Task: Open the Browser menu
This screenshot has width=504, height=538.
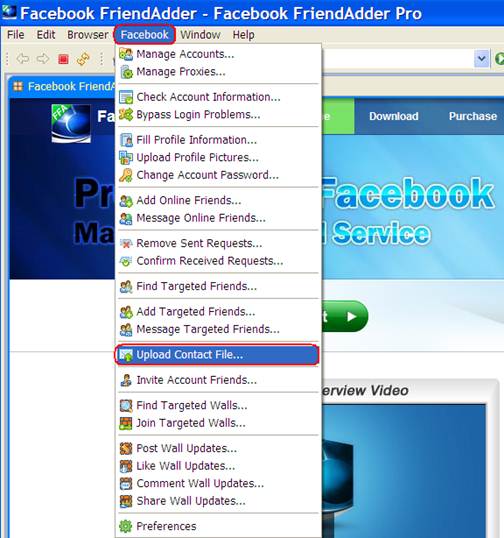Action: [x=87, y=35]
